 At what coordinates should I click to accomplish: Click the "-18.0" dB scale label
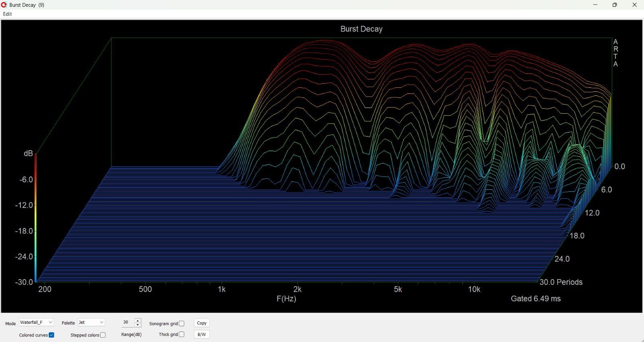click(24, 231)
